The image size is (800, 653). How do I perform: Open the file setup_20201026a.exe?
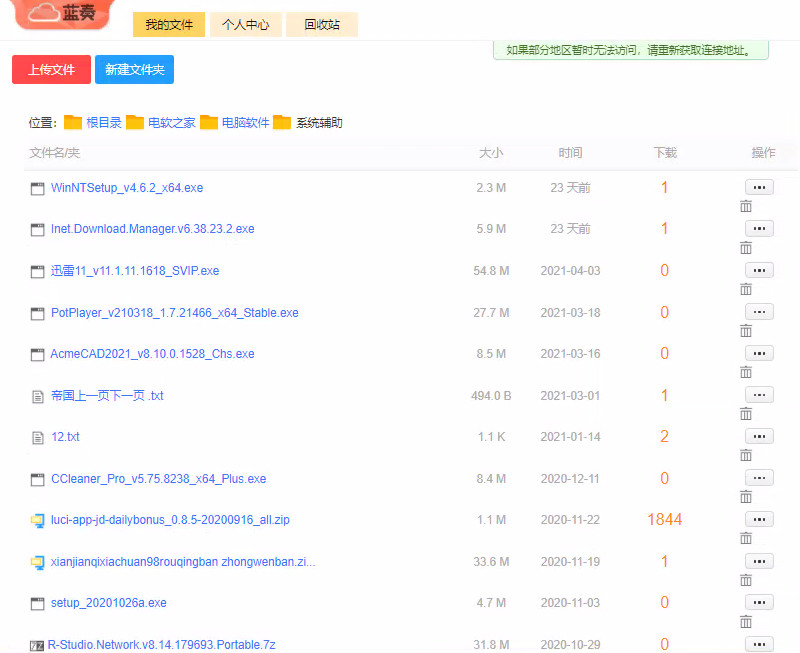(x=109, y=603)
